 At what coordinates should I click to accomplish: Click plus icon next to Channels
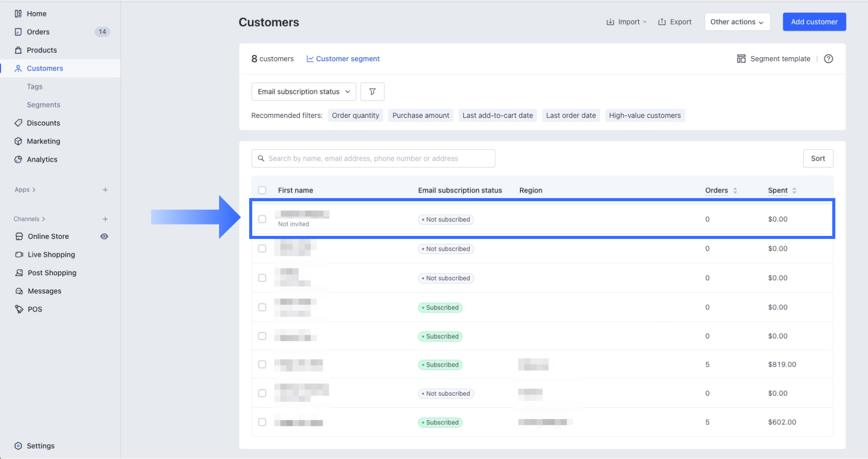[x=105, y=219]
